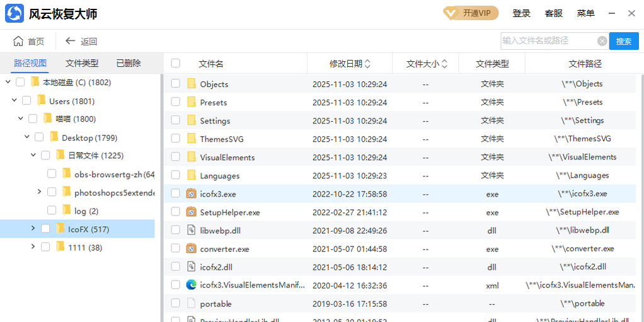644x322 pixels.
Task: Toggle the select-all checkbox in header
Action: coord(176,63)
